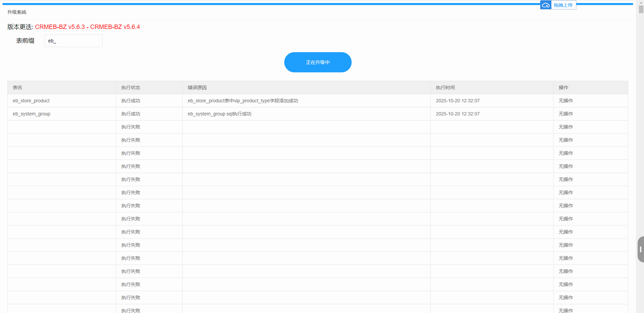Click the 升级系统 page title
644x313 pixels.
(x=17, y=12)
